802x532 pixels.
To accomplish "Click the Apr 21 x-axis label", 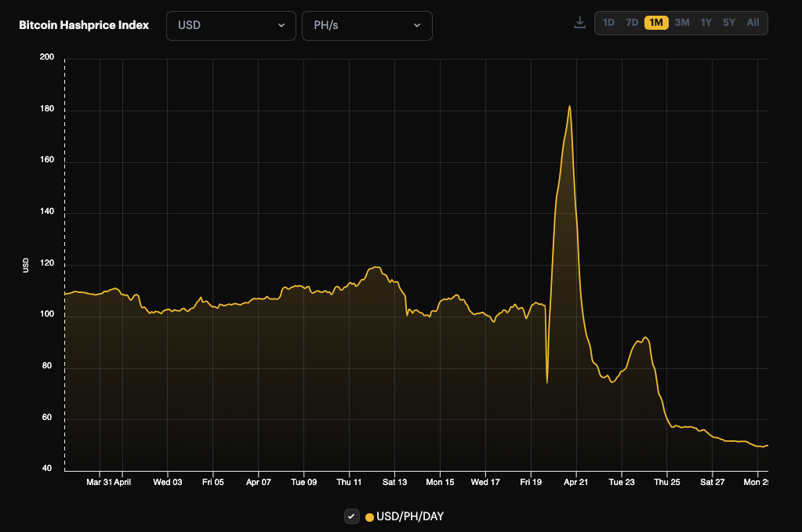I will [576, 482].
